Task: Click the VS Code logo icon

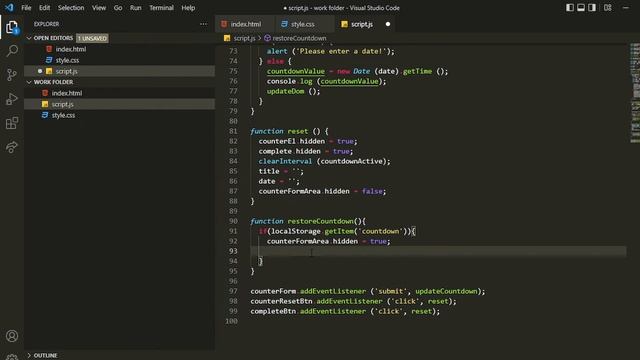Action: (9, 8)
